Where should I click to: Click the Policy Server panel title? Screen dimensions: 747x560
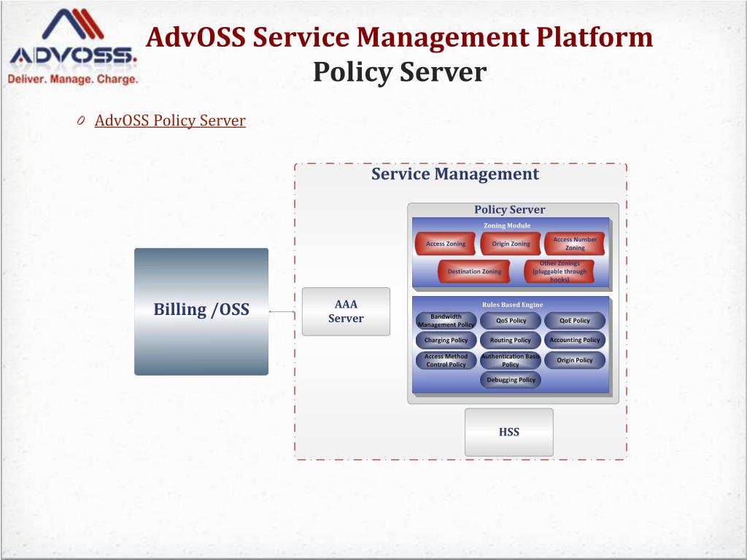point(509,209)
